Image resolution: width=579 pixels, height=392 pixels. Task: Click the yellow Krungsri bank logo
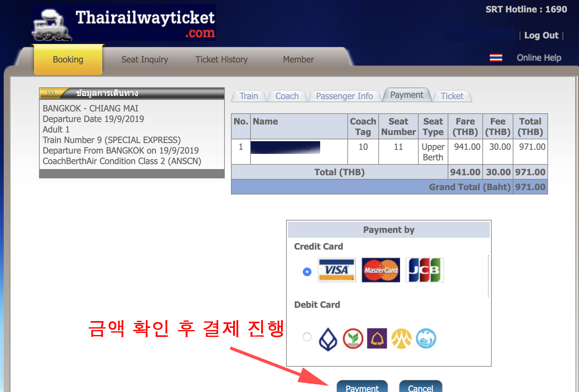pos(402,338)
